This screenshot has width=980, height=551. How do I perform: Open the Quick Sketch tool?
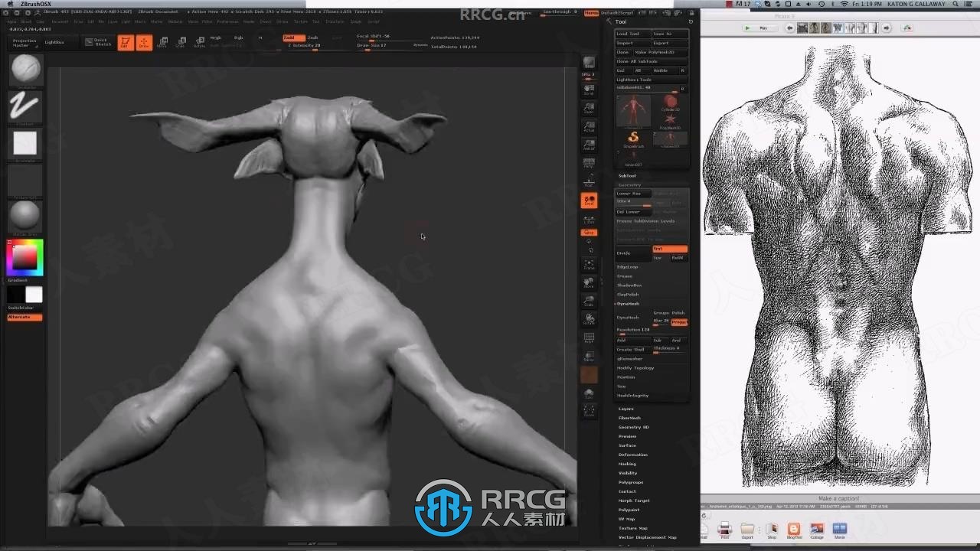pos(99,42)
